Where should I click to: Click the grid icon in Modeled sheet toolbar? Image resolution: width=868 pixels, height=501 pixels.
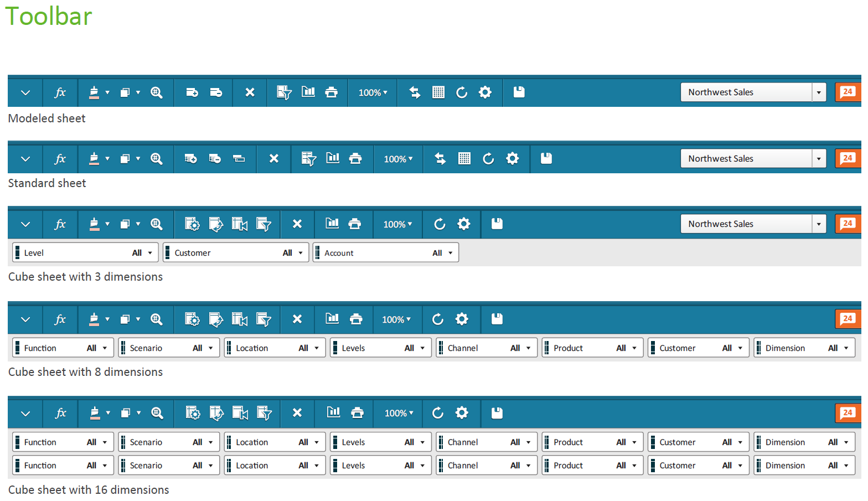438,92
